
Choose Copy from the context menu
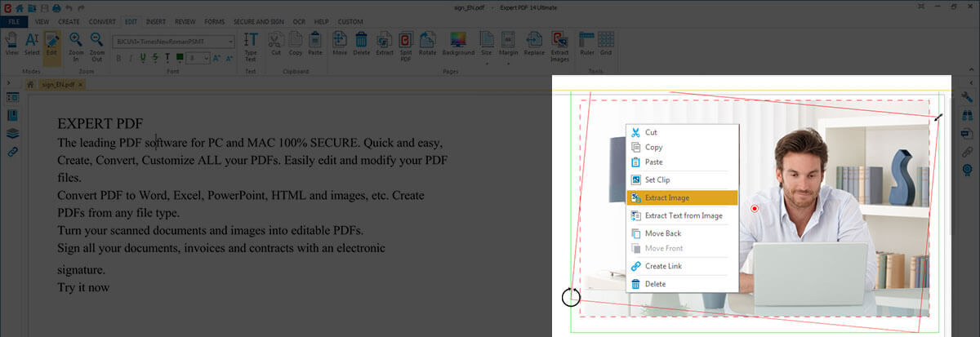click(x=682, y=148)
